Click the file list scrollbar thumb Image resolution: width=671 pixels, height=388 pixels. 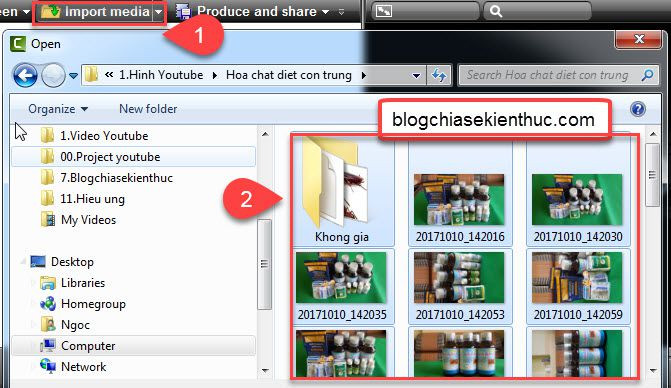653,175
